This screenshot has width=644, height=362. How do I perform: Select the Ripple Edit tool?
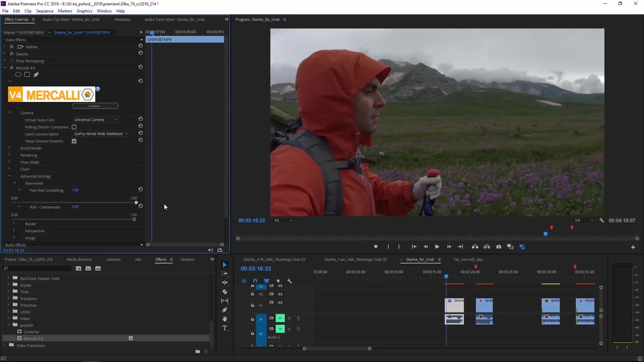click(x=225, y=283)
